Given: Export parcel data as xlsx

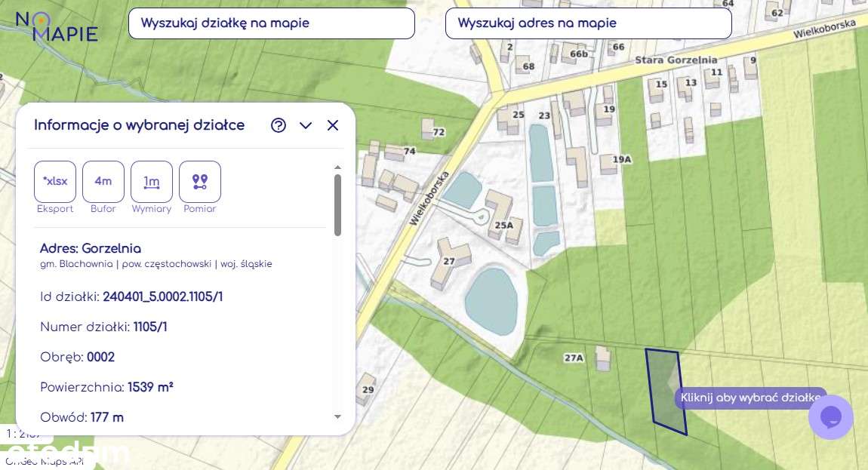Looking at the screenshot, I should 55,182.
